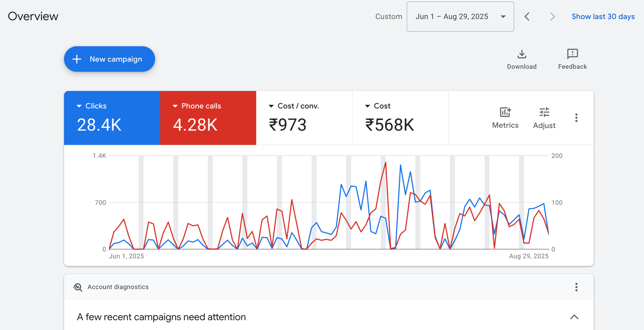This screenshot has height=330, width=644.
Task: Open the Clicks metric dropdown arrow
Action: point(79,106)
